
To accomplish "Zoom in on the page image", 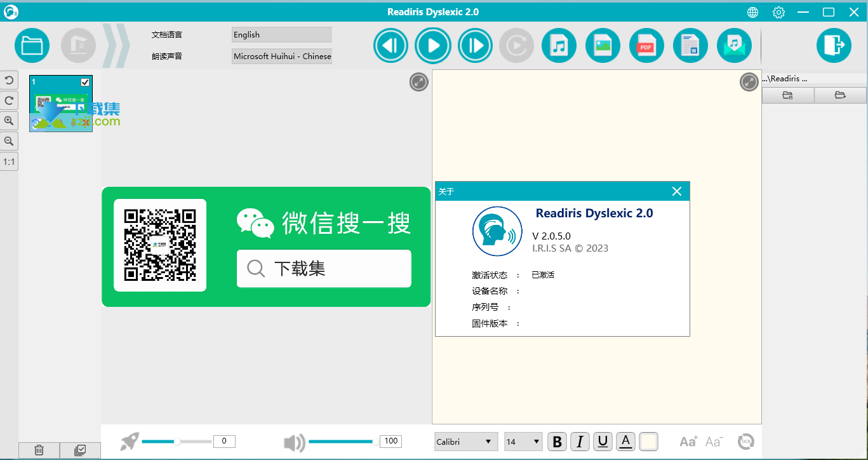I will [9, 121].
